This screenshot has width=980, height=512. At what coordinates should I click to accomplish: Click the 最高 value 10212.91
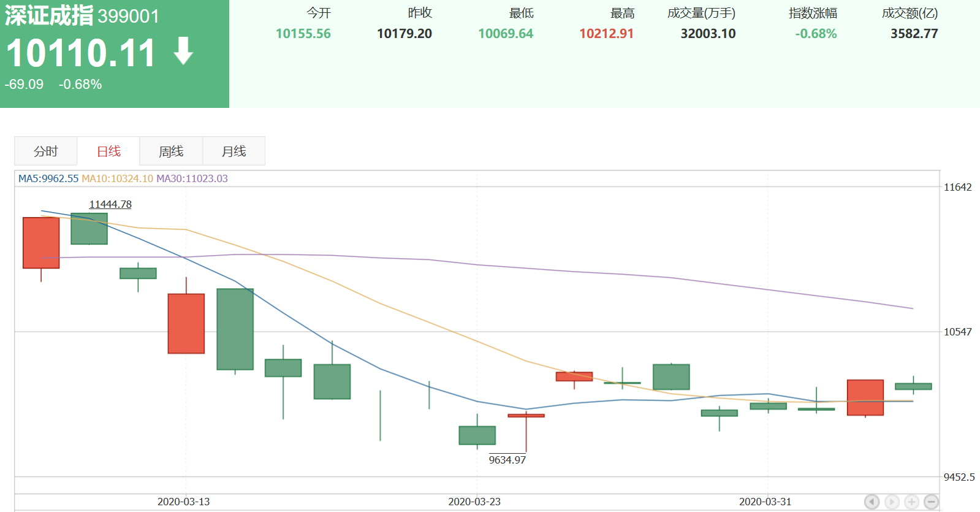[x=606, y=34]
